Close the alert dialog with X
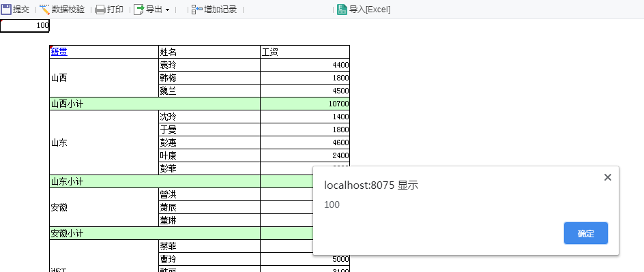Viewport: 644px width, 272px height. [x=608, y=177]
